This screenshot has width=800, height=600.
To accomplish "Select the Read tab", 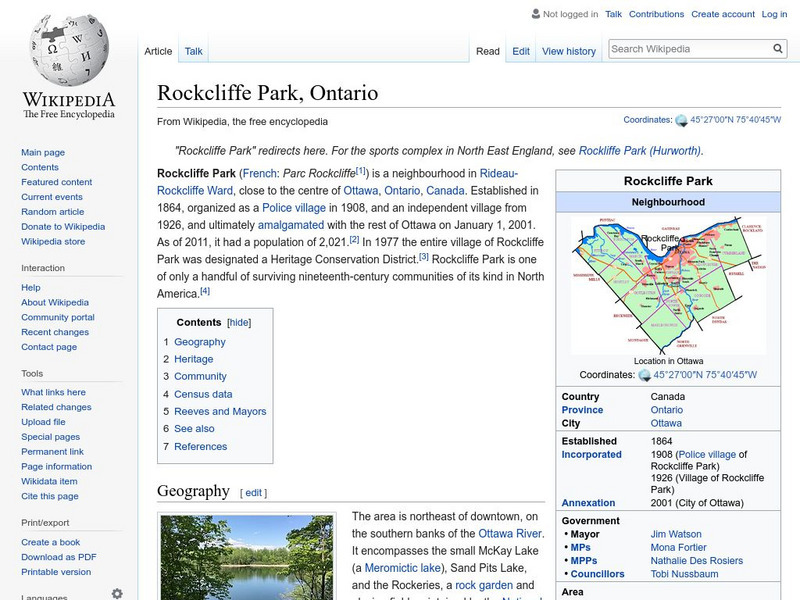I will coord(487,51).
